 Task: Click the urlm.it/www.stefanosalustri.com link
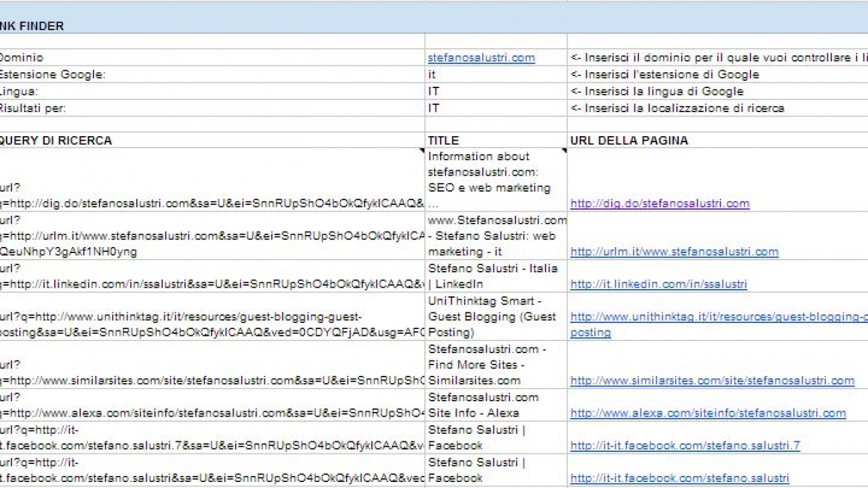point(674,252)
